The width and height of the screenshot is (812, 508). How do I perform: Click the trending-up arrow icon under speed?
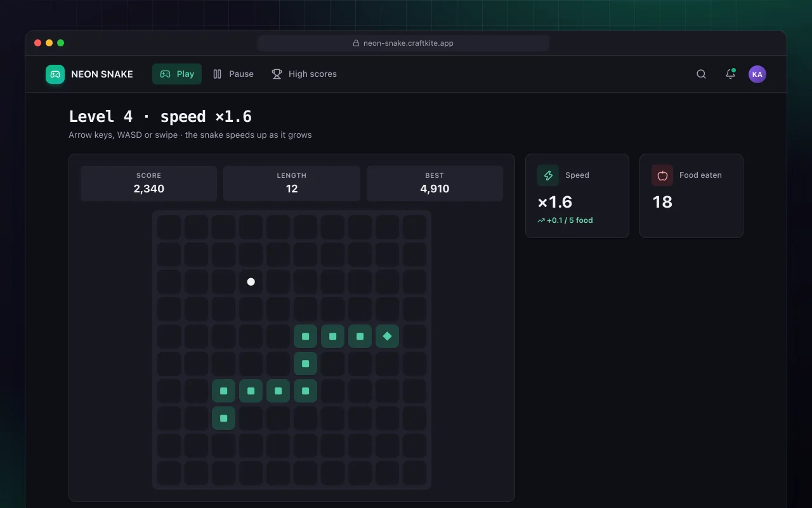click(x=541, y=221)
